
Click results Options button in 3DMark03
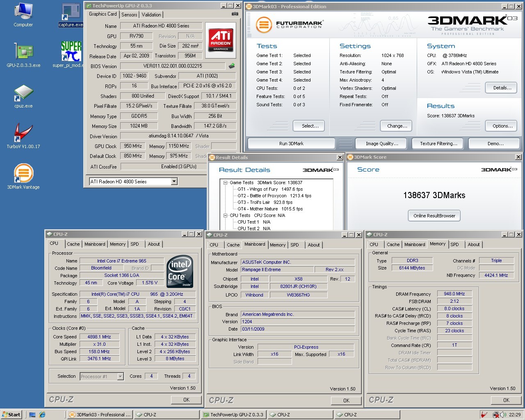502,126
